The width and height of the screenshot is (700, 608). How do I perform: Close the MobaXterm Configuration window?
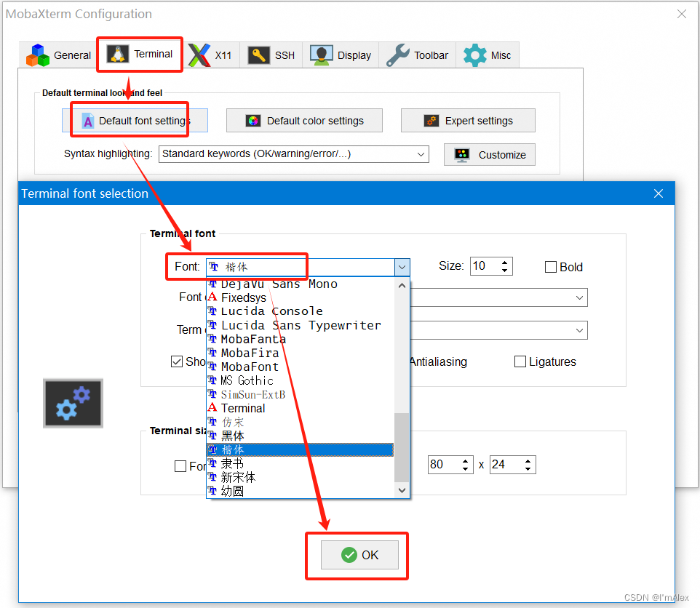pyautogui.click(x=682, y=14)
